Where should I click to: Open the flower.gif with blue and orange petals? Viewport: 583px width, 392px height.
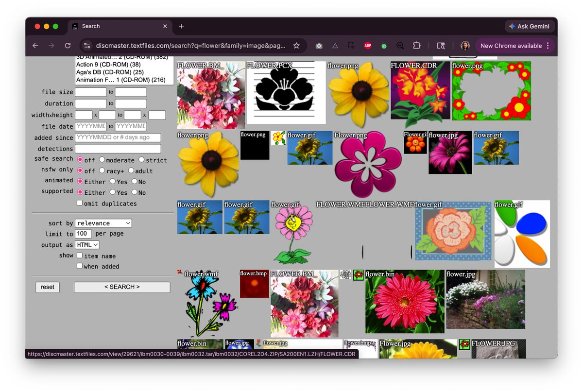pyautogui.click(x=522, y=234)
